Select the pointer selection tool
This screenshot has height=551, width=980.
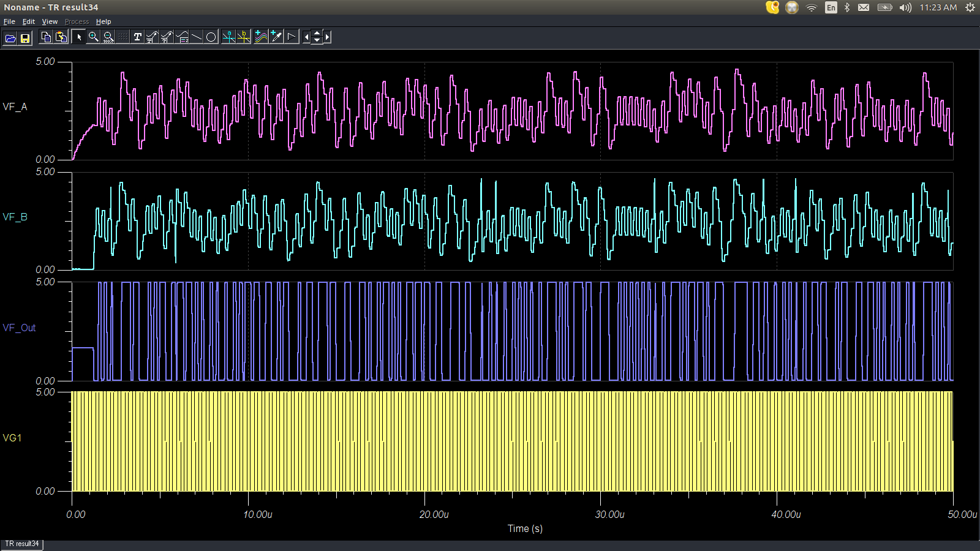79,37
